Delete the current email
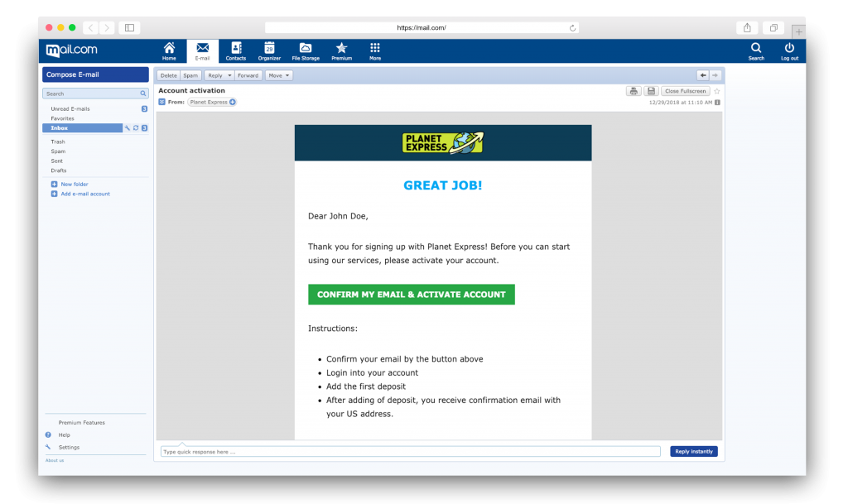This screenshot has width=848, height=504. pyautogui.click(x=168, y=75)
